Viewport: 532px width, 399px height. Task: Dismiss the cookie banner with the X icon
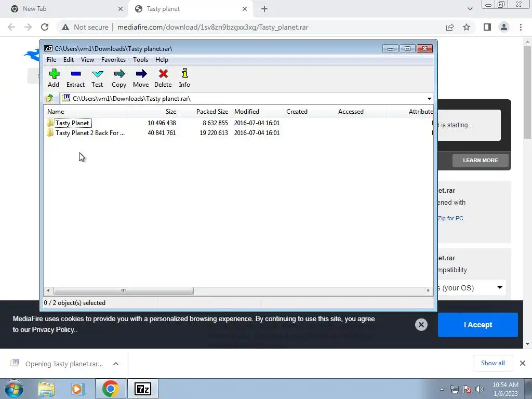pos(421,325)
